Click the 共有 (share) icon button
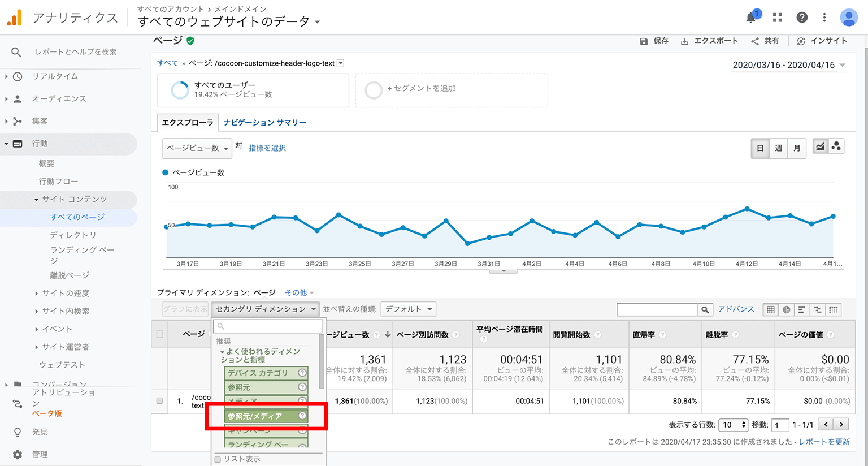Screen dimensions: 868x466 [755, 41]
